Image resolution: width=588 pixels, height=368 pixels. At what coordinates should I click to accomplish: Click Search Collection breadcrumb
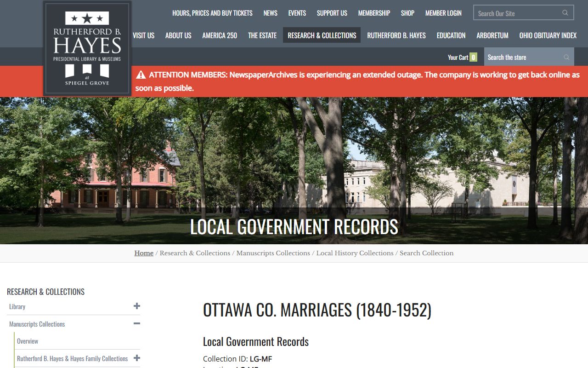[426, 253]
